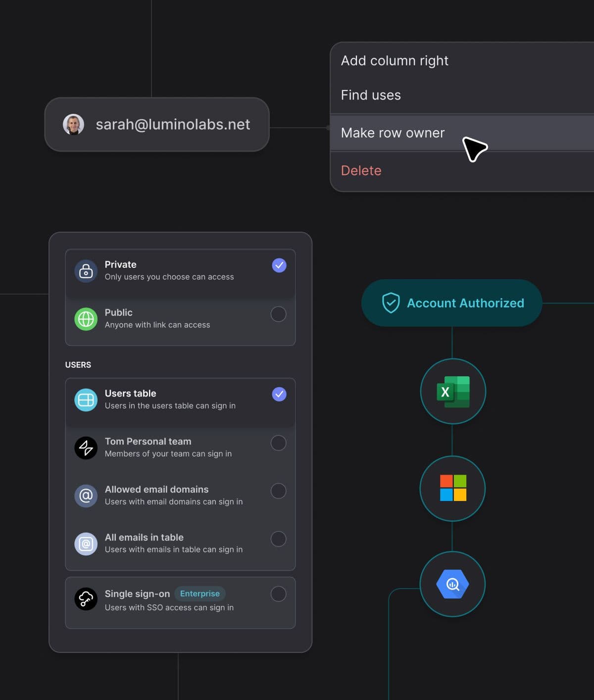Click the Excel integration icon
The image size is (594, 700).
coord(453,391)
